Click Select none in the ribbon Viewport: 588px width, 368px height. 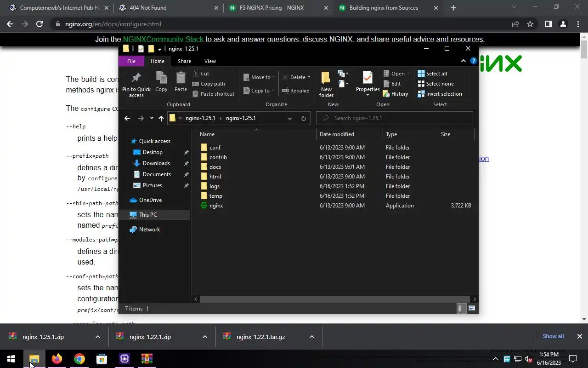[435, 84]
